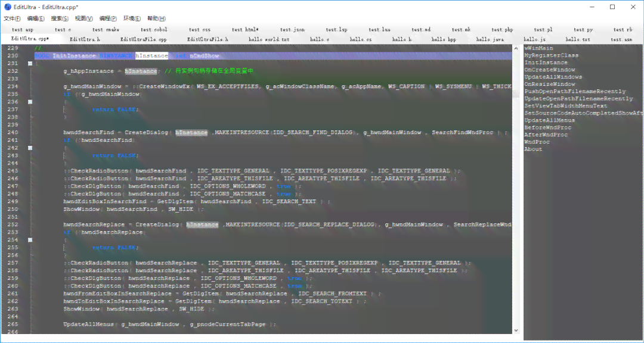Select the hello.cs tab
644x343 pixels.
pos(361,39)
